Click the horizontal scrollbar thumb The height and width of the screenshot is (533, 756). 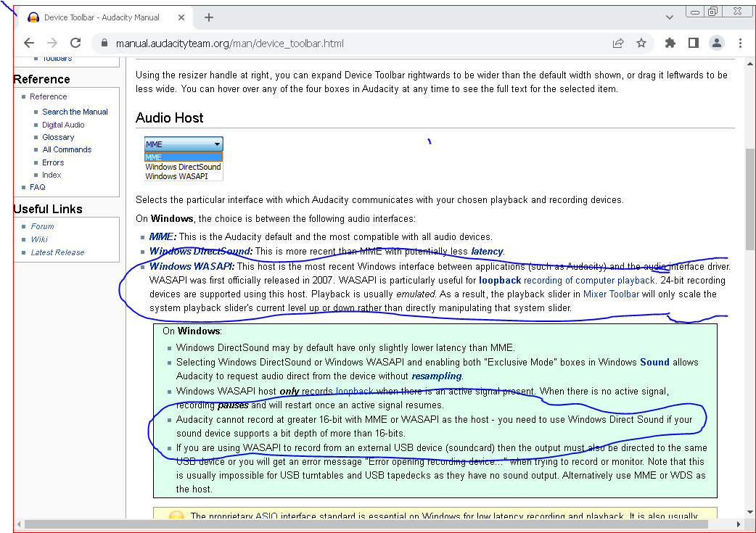pyautogui.click(x=366, y=524)
